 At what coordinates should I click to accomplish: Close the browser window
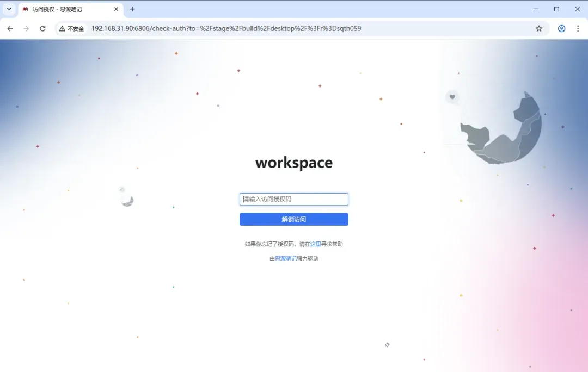578,9
